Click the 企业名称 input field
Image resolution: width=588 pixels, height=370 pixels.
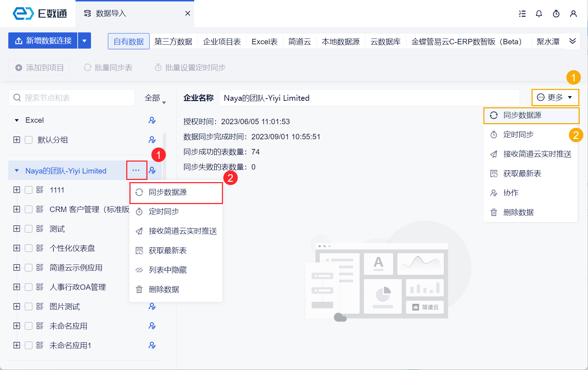point(369,98)
